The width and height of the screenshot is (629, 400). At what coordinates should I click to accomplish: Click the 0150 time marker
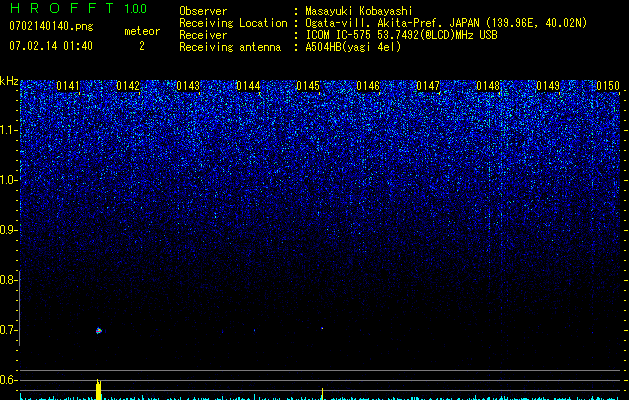click(608, 86)
